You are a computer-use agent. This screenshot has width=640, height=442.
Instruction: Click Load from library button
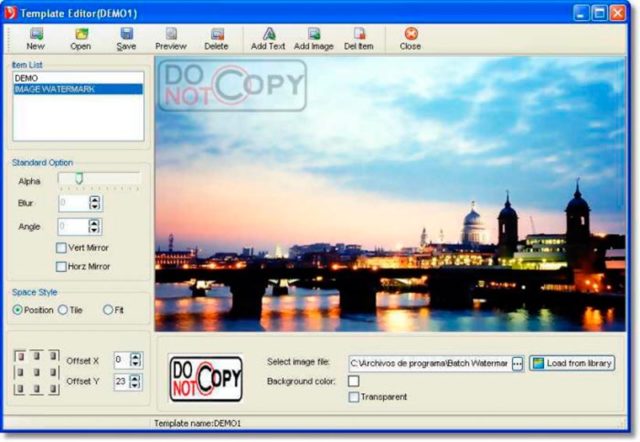click(x=572, y=363)
